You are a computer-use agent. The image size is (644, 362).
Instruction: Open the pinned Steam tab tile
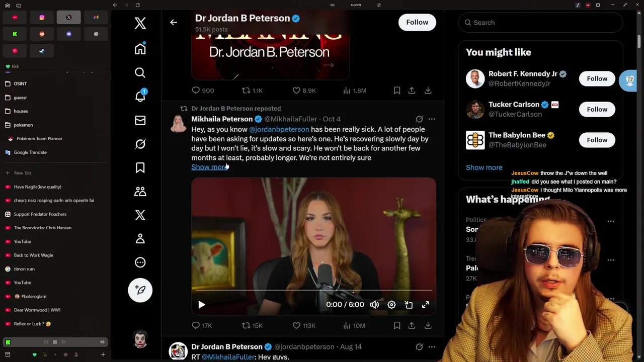(42, 51)
